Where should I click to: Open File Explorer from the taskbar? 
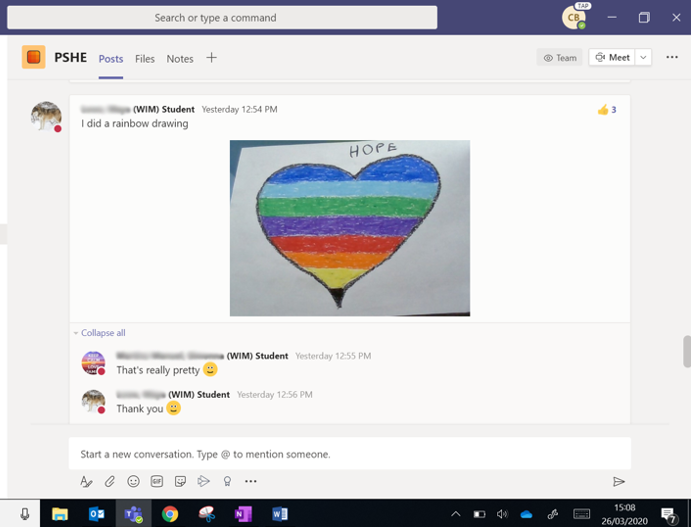click(60, 514)
